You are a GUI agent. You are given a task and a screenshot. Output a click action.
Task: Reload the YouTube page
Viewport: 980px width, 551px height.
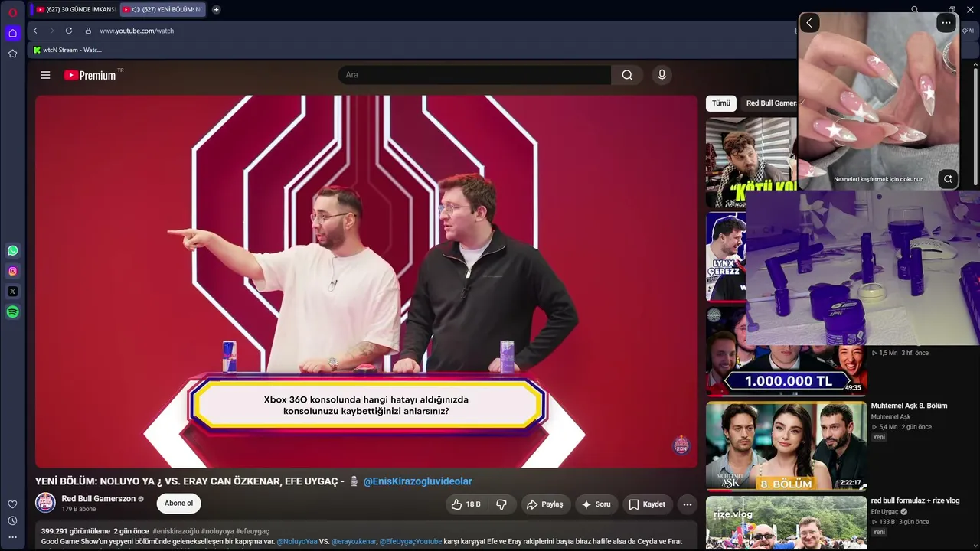pyautogui.click(x=69, y=31)
